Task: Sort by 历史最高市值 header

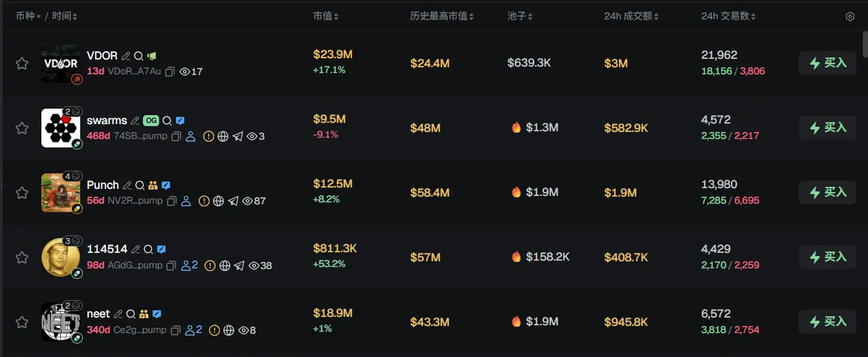Action: 442,16
